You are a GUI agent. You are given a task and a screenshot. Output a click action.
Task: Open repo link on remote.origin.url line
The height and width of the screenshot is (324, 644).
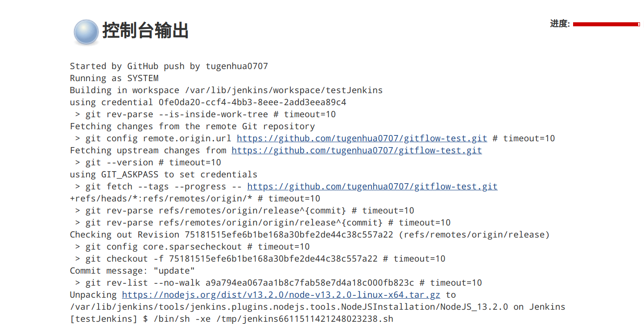[x=362, y=139]
